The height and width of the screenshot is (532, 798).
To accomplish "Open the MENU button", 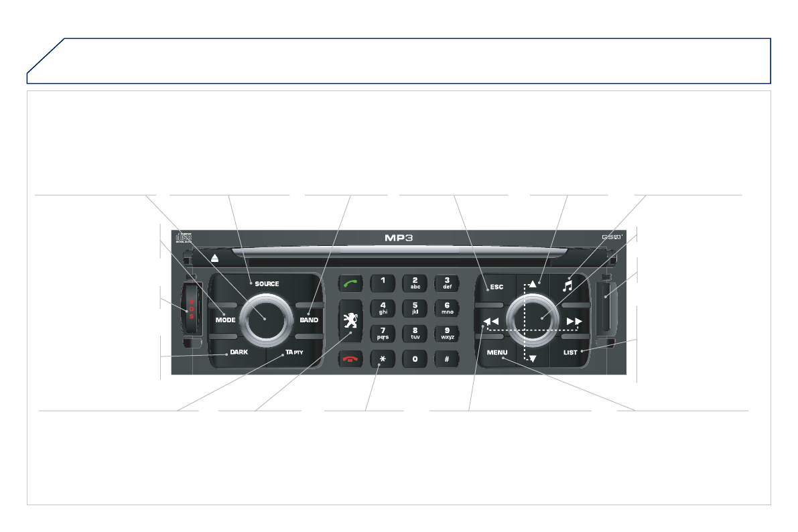I will [x=496, y=352].
